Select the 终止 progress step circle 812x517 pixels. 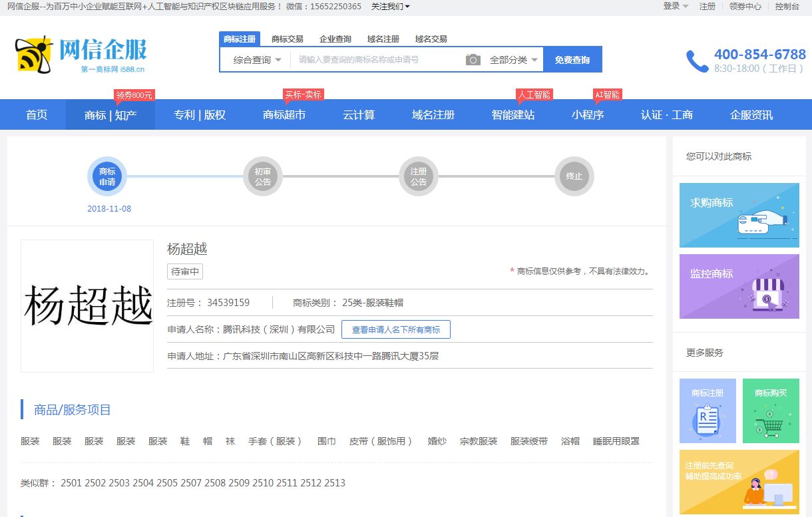pos(574,176)
